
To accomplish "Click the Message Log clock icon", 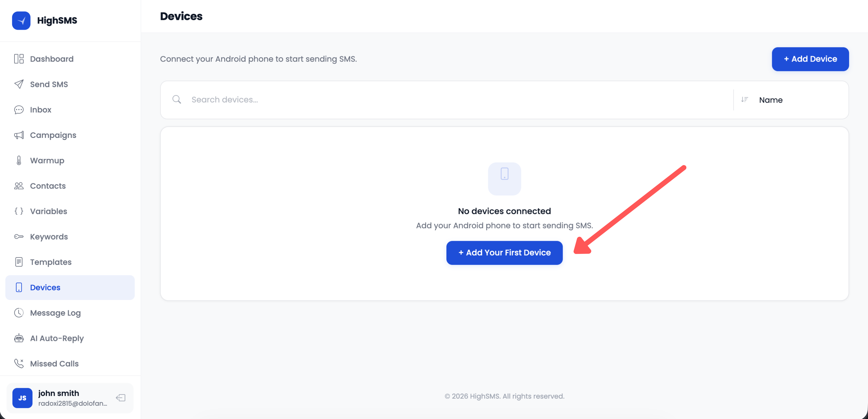I will (19, 312).
